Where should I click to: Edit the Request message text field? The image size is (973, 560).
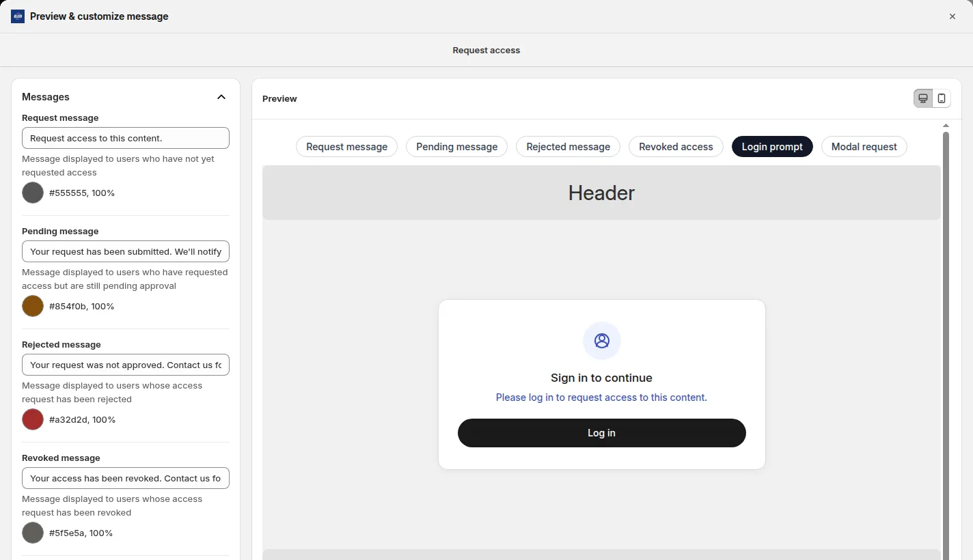(126, 138)
